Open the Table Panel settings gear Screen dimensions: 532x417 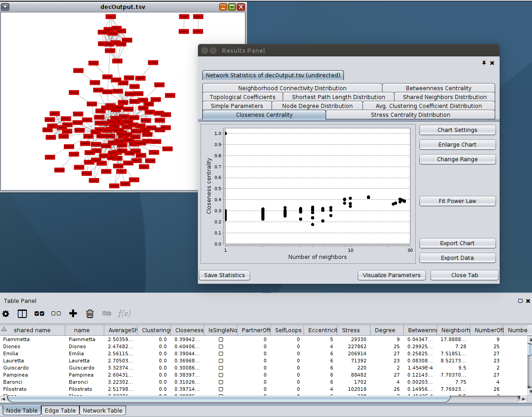[6, 314]
